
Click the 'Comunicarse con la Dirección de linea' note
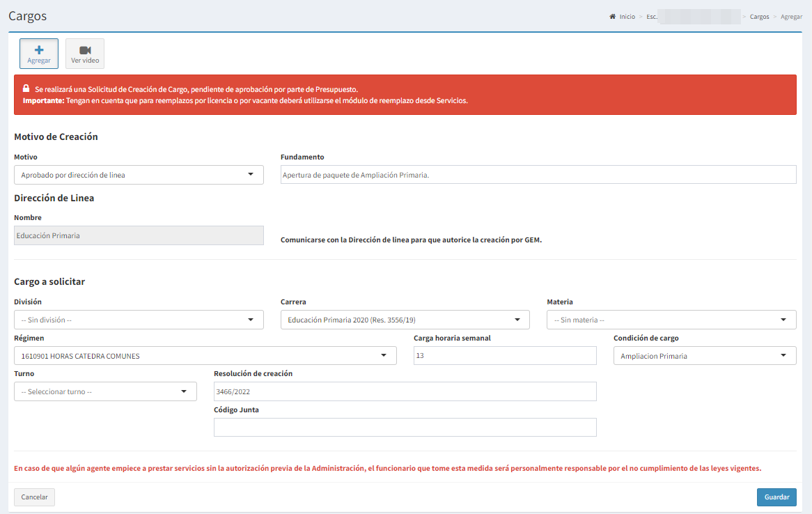[411, 240]
